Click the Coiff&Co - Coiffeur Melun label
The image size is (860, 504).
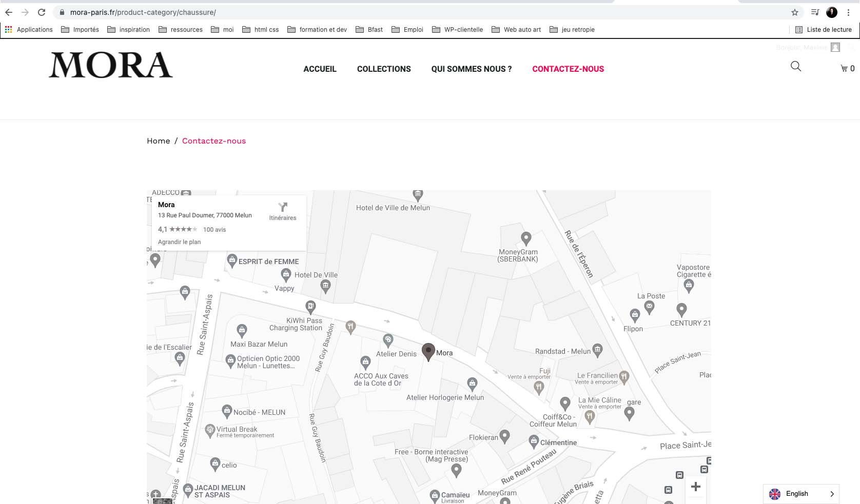(553, 420)
